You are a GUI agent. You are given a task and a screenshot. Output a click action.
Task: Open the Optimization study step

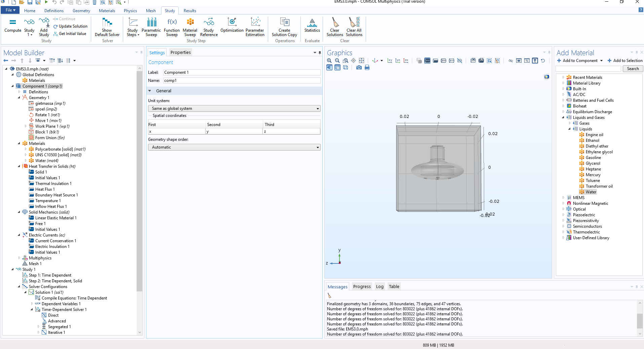232,25
